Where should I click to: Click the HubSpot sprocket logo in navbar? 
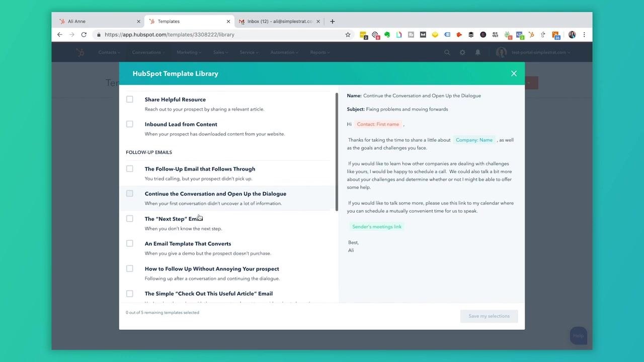click(80, 52)
